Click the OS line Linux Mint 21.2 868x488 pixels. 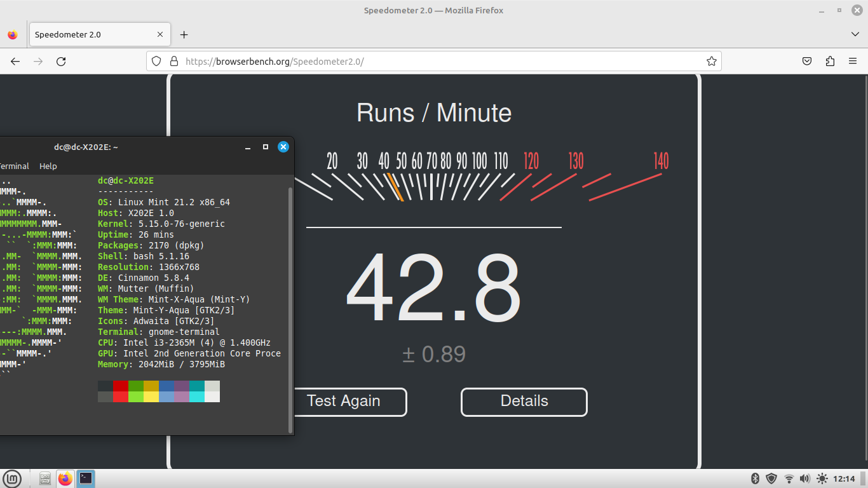click(164, 202)
